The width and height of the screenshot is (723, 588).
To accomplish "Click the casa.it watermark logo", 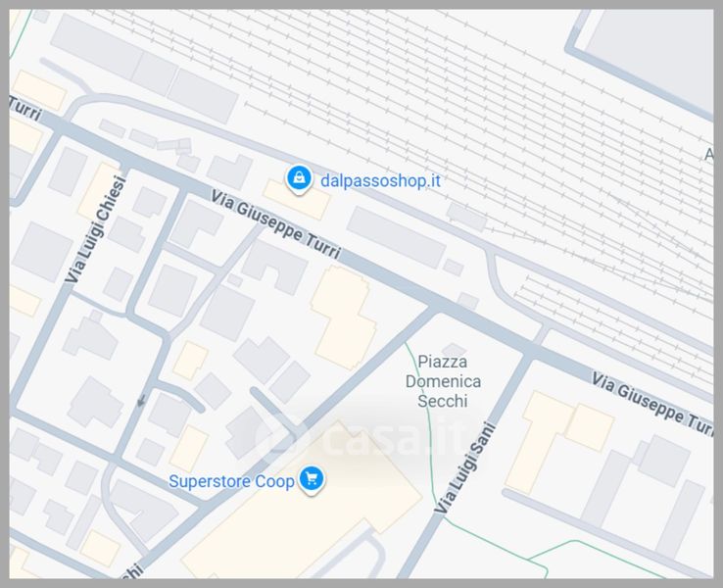I will (361, 435).
